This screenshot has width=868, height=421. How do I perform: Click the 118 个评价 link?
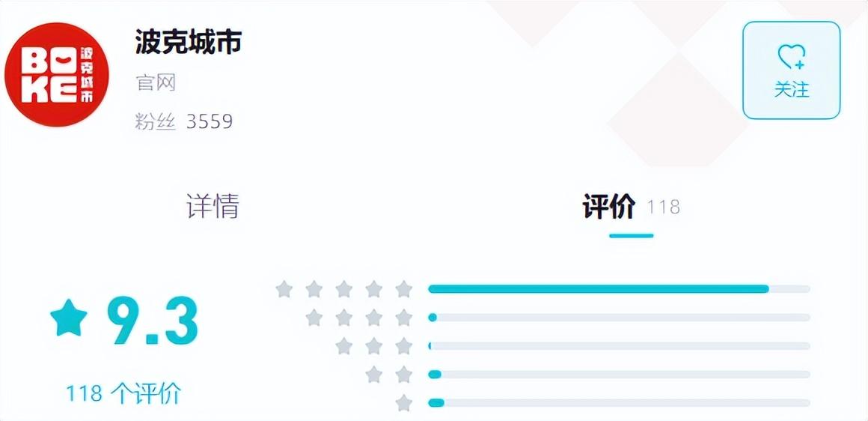123,393
